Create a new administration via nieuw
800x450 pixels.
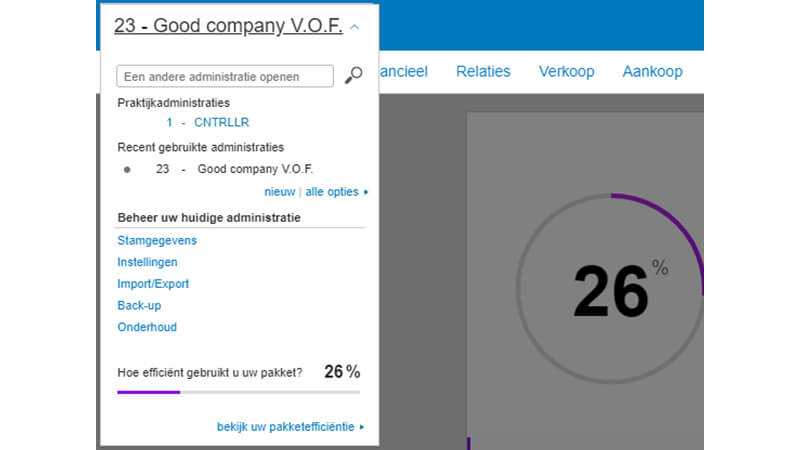click(280, 192)
